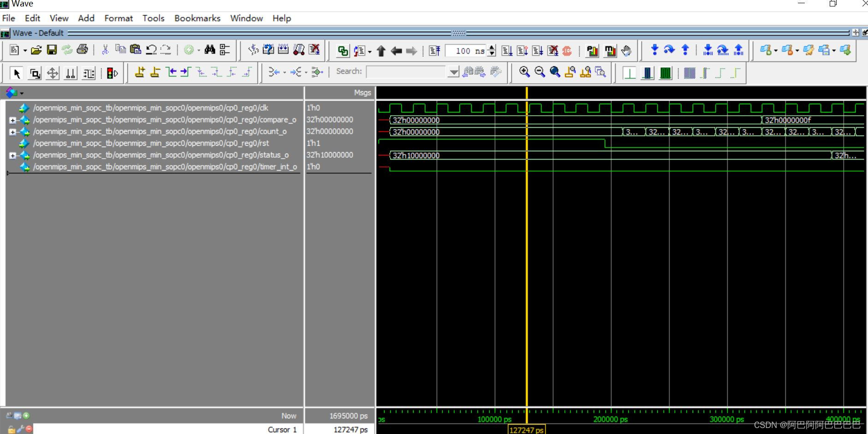The width and height of the screenshot is (868, 434).
Task: Open the Search field dropdown arrow
Action: pyautogui.click(x=453, y=72)
